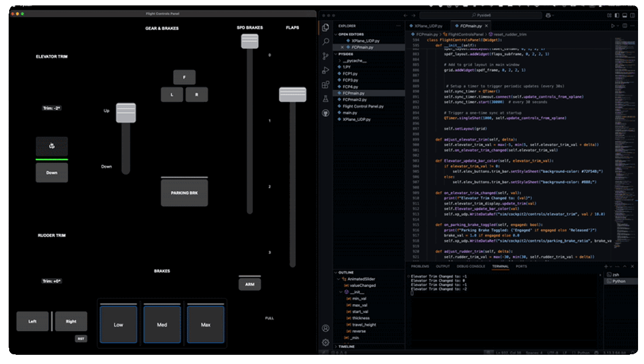
Task: Open the Source Control view
Action: [325, 56]
